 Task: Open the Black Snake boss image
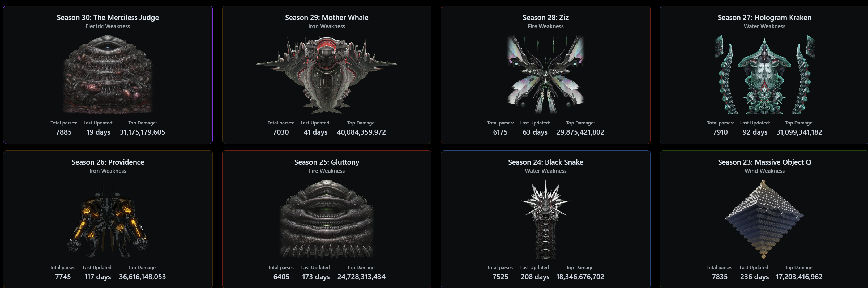point(546,219)
